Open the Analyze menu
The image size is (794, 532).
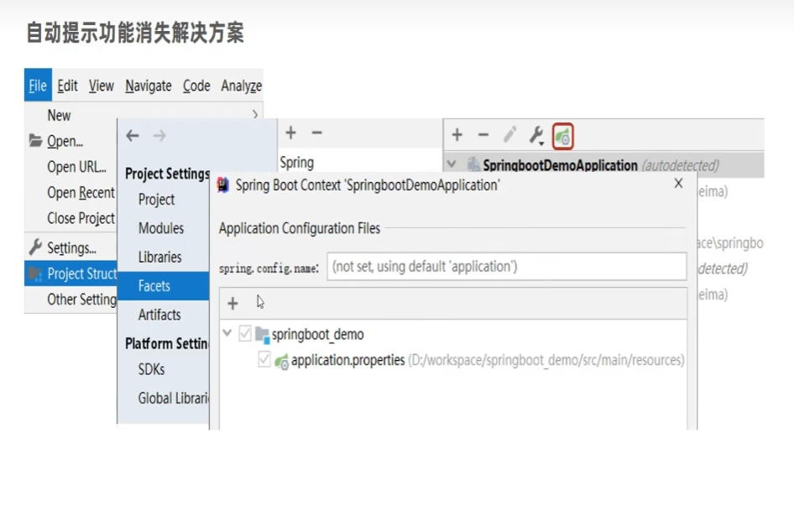(241, 86)
